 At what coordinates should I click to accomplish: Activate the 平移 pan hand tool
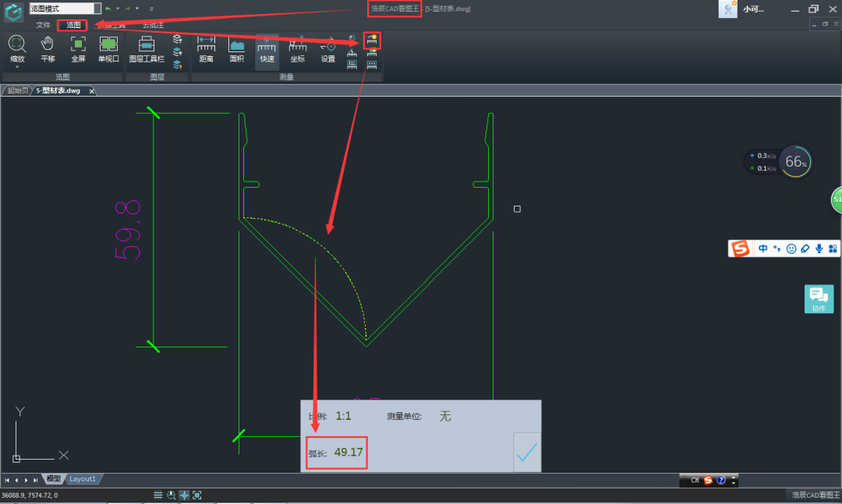click(x=48, y=48)
